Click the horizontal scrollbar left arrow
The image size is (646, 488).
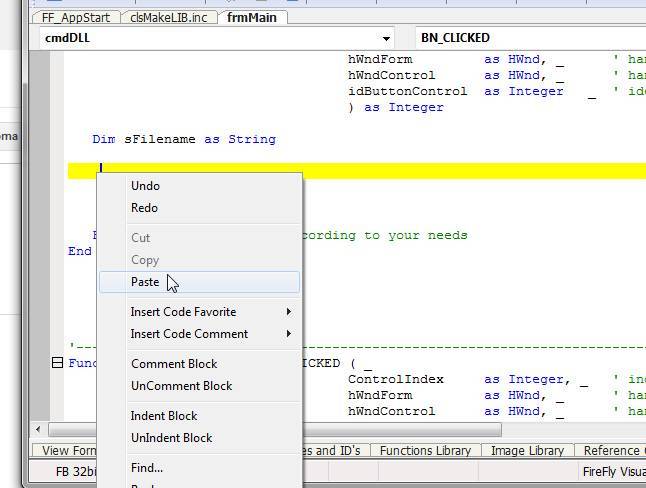[x=40, y=430]
